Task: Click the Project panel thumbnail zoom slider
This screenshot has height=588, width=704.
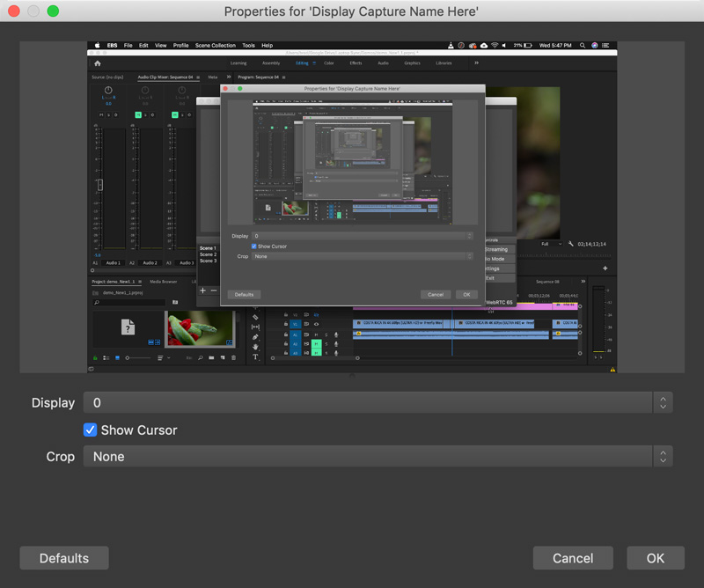Action: click(x=138, y=358)
